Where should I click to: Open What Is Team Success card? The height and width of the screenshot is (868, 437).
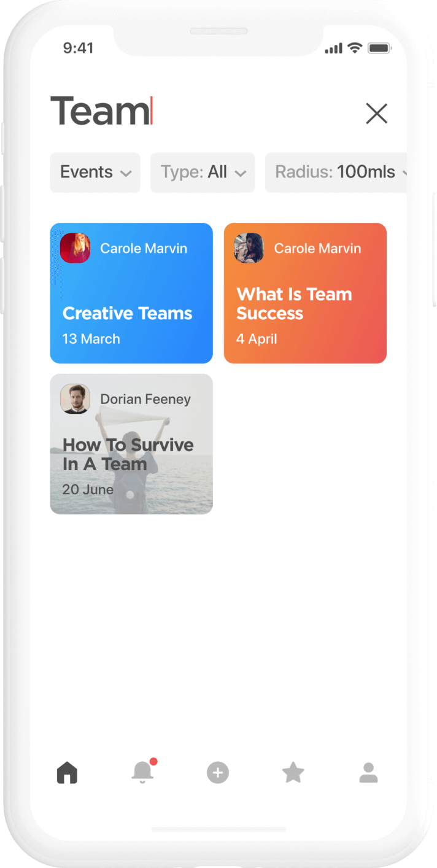(x=305, y=293)
